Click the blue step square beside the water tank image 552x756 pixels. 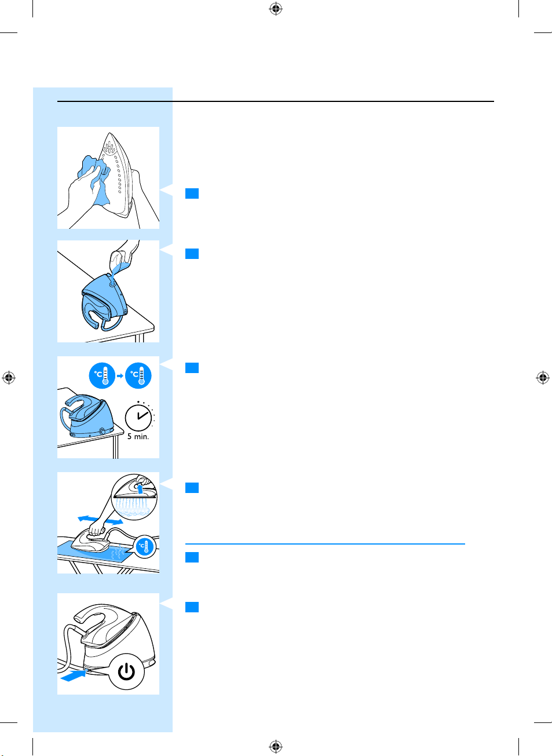[192, 254]
